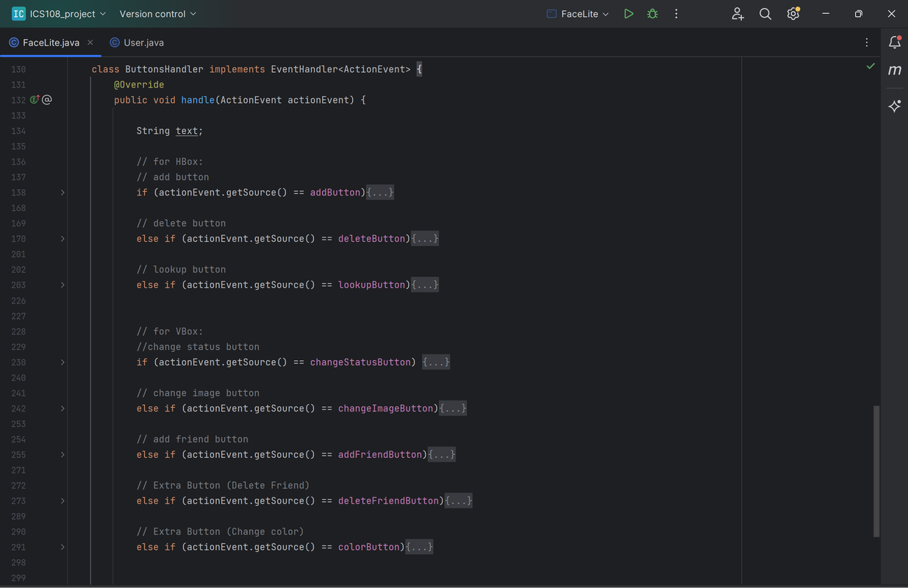The image size is (908, 588).
Task: Expand folded block at line 242
Action: point(62,409)
